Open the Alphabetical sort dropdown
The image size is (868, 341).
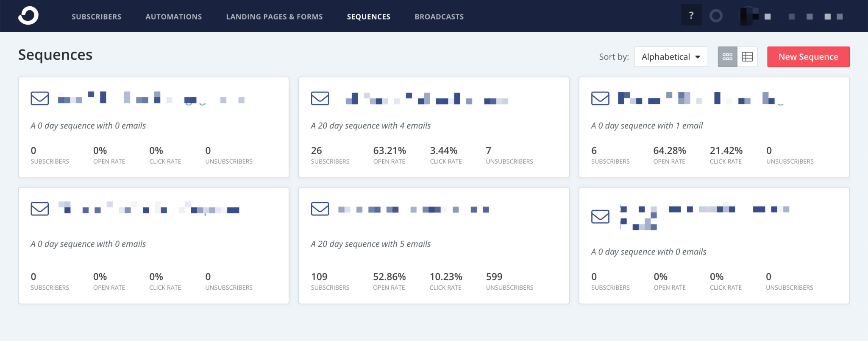pos(671,57)
